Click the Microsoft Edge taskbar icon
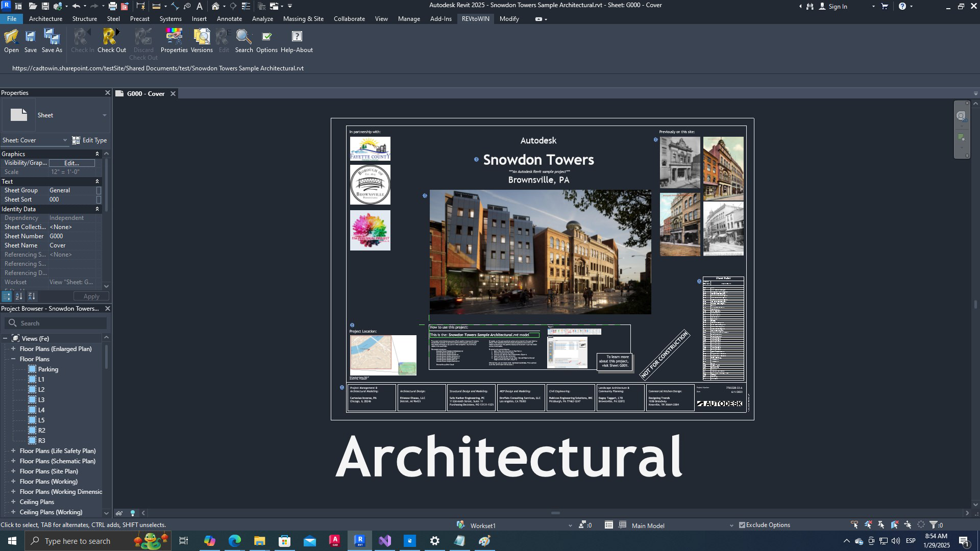Viewport: 980px width, 551px height. pos(234,541)
